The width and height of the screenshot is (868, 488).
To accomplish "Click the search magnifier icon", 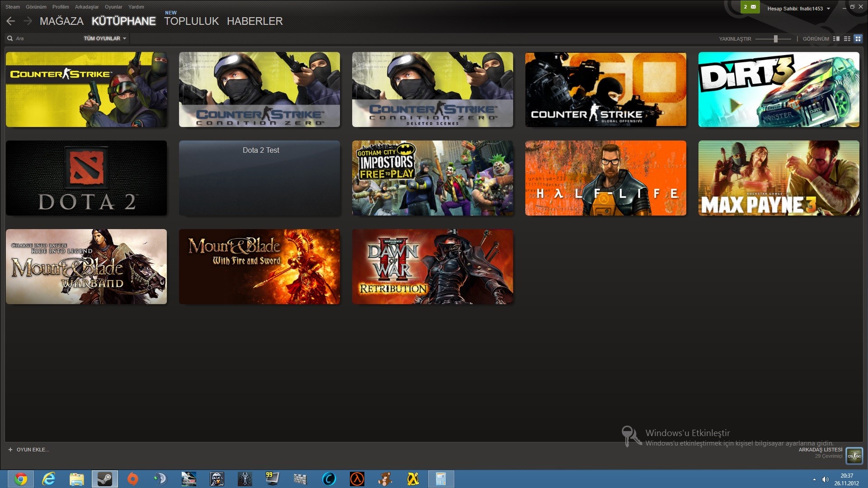I will tap(10, 38).
